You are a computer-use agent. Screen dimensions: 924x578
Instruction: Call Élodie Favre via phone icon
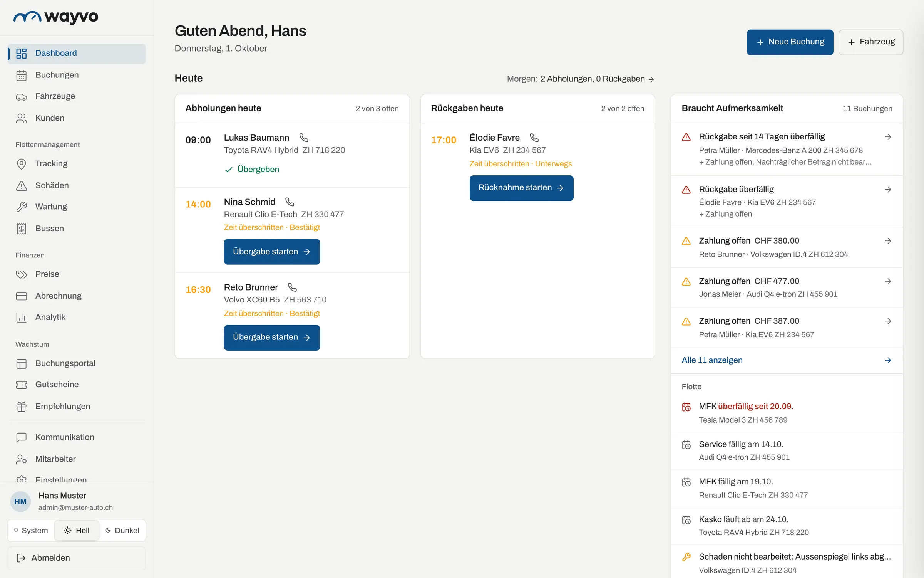pyautogui.click(x=534, y=138)
